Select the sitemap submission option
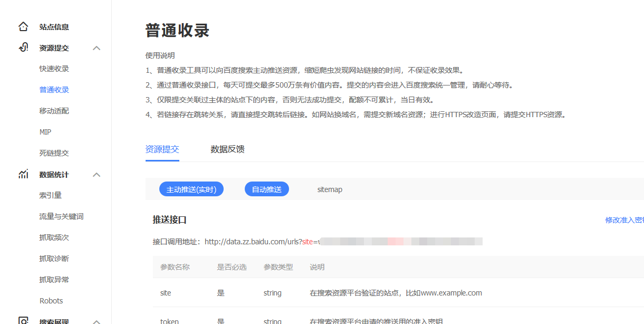The width and height of the screenshot is (644, 324). 329,189
